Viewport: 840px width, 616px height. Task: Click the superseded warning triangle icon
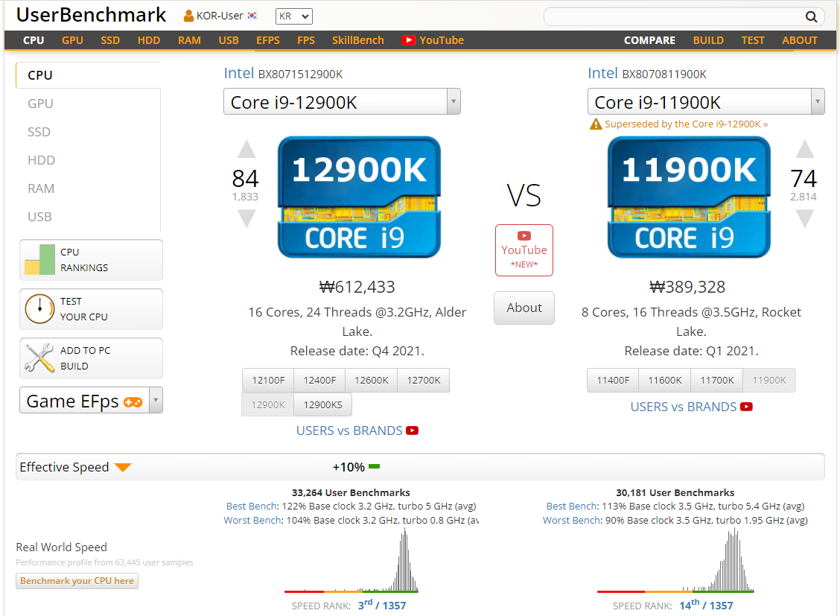coord(596,124)
